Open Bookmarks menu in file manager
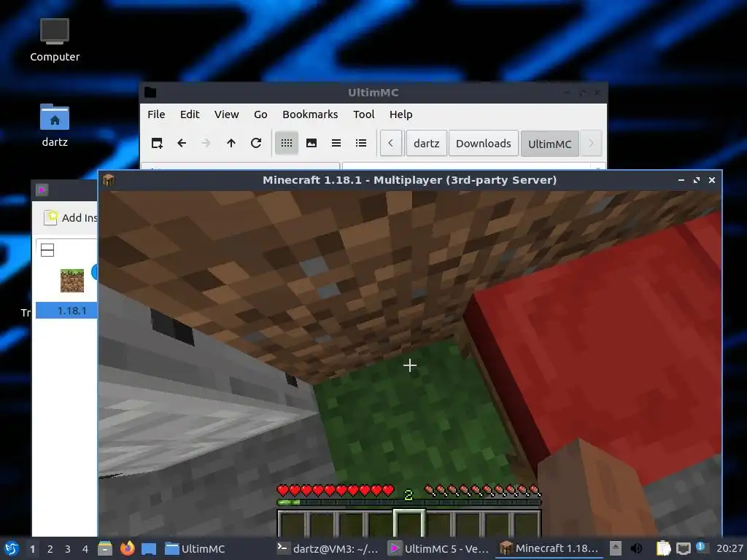This screenshot has height=560, width=747. click(x=310, y=114)
